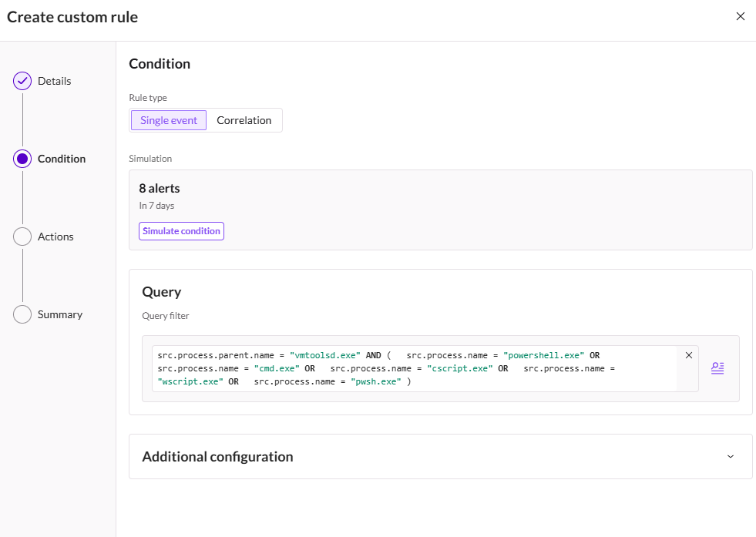
Task: Click "pwsh.exe" in the query
Action: point(375,381)
